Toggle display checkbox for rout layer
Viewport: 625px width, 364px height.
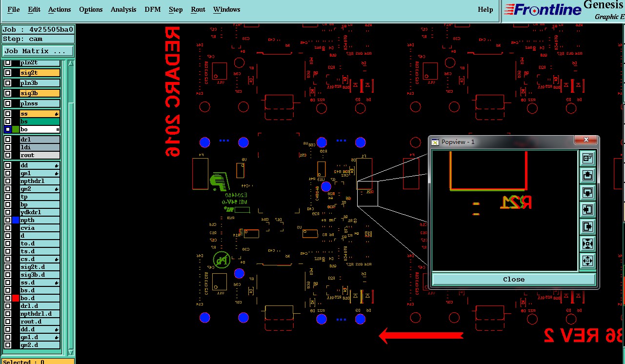7,155
